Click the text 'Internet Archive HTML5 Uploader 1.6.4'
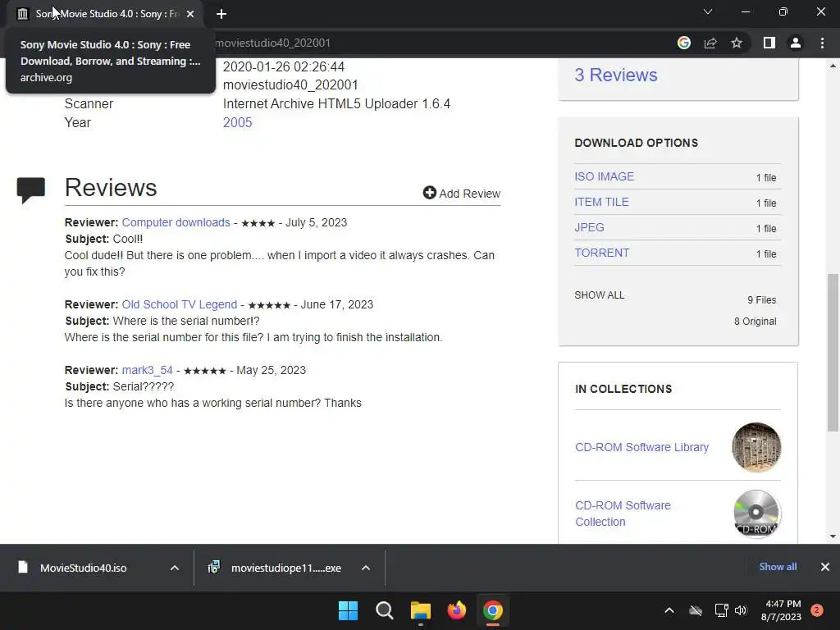Viewport: 840px width, 630px height. point(336,104)
